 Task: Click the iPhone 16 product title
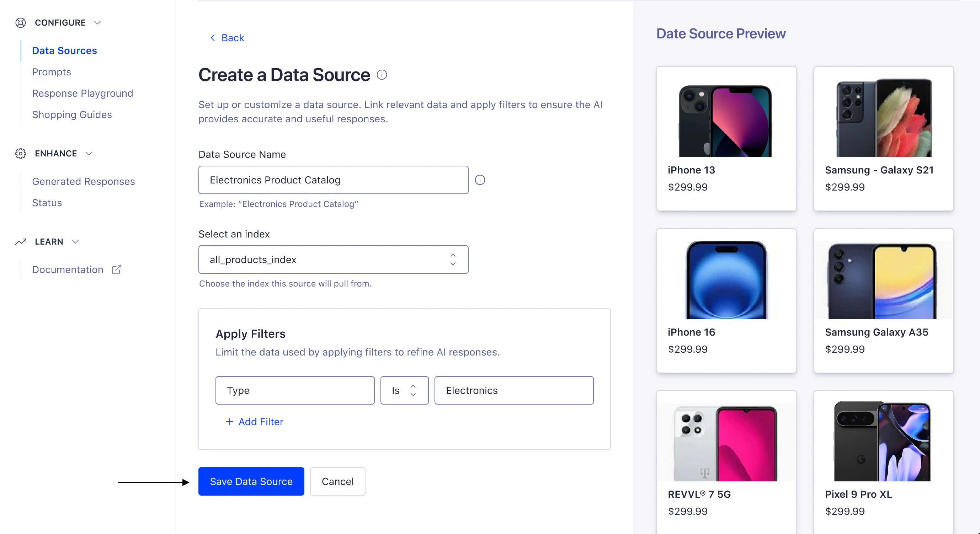tap(691, 332)
